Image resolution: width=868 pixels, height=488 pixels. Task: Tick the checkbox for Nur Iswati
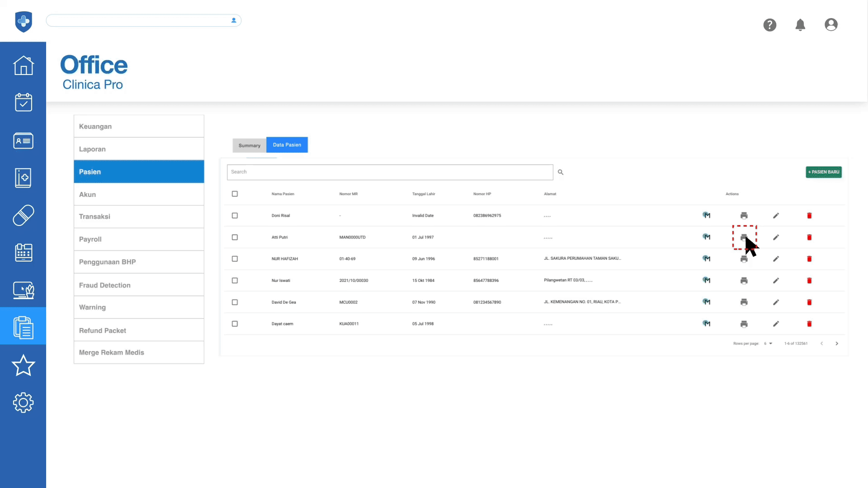click(235, 281)
